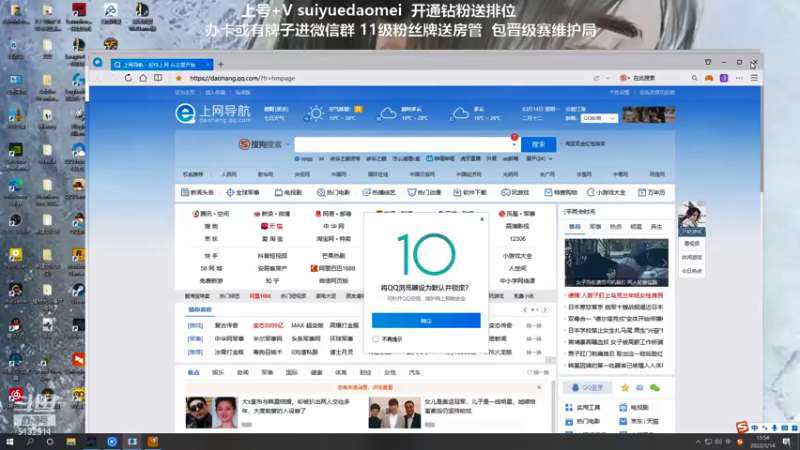
Task: Open the QQ邮箱 mail dropdown
Action: pos(599,118)
